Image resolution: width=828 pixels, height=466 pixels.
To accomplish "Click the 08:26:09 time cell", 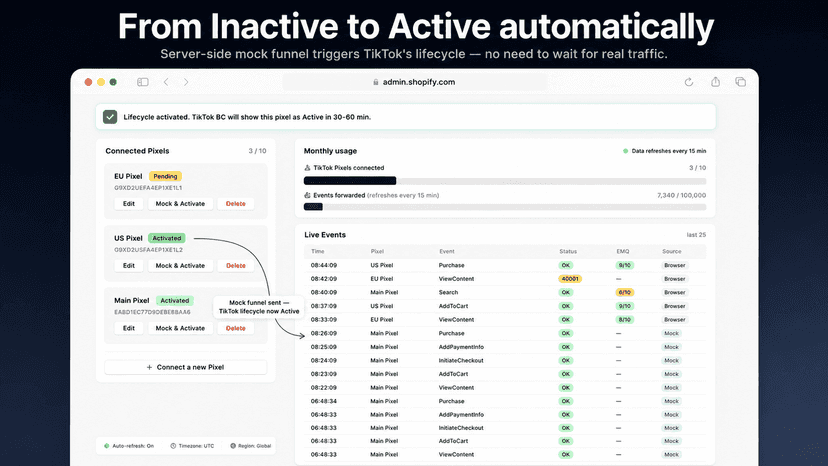I will (324, 333).
